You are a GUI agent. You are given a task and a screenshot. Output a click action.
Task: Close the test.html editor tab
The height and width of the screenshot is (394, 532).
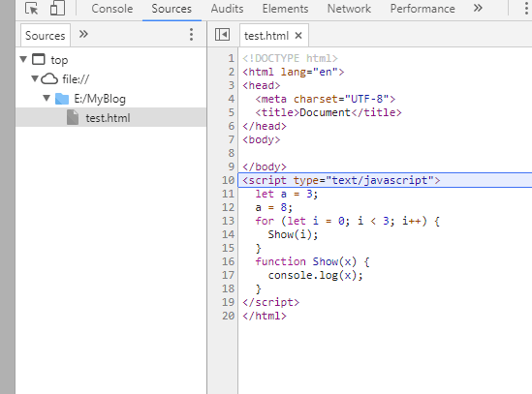pos(298,35)
